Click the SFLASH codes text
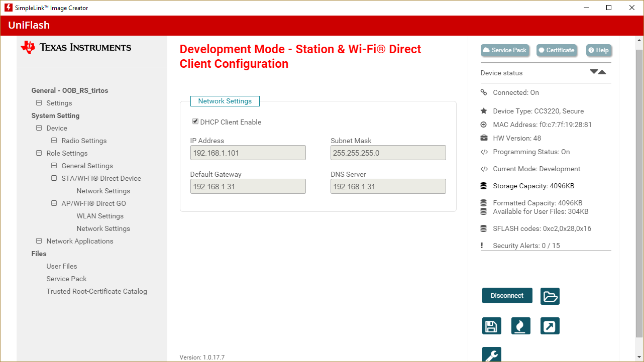This screenshot has width=644, height=362. pyautogui.click(x=542, y=228)
